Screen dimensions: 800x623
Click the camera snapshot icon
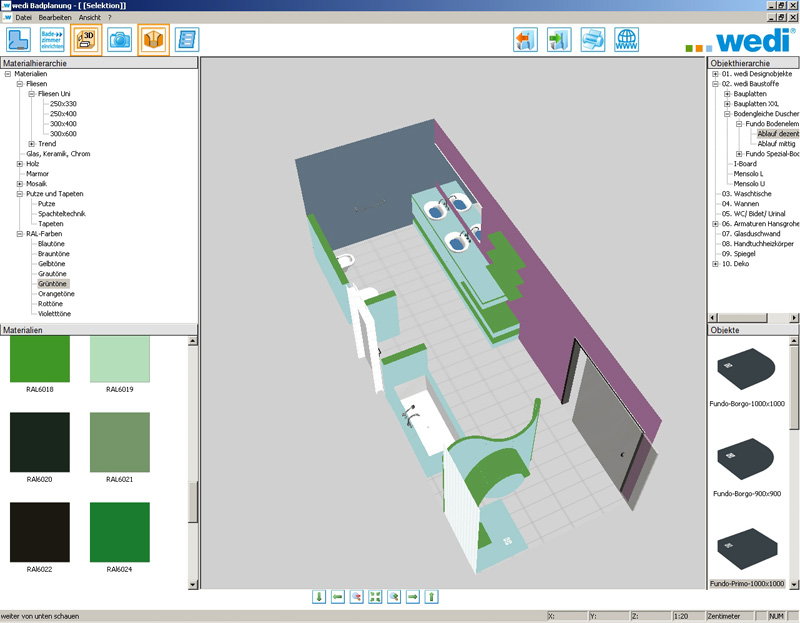[x=120, y=40]
